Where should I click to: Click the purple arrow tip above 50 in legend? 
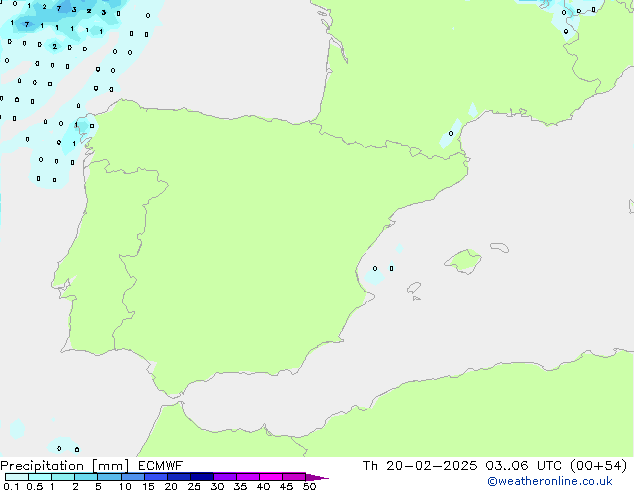317,477
